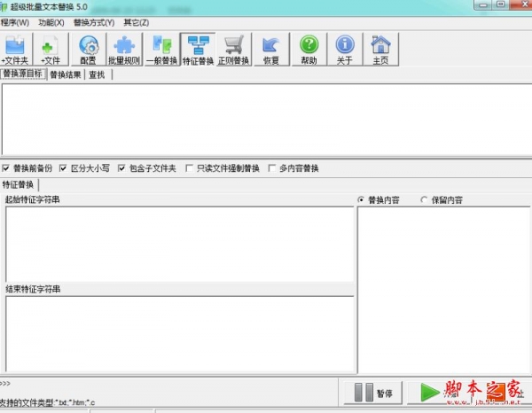This screenshot has width=532, height=413.
Task: Switch to the 替换结果 tab
Action: click(x=66, y=74)
